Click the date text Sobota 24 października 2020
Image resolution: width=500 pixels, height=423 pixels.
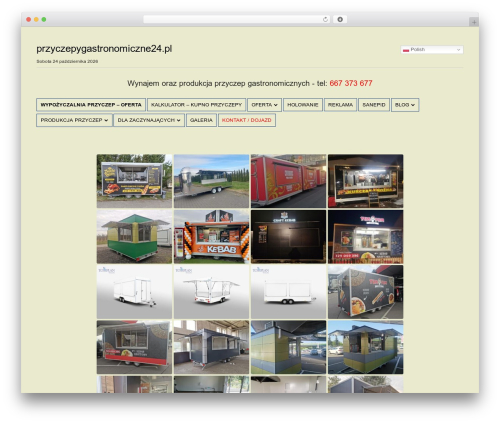coord(67,61)
